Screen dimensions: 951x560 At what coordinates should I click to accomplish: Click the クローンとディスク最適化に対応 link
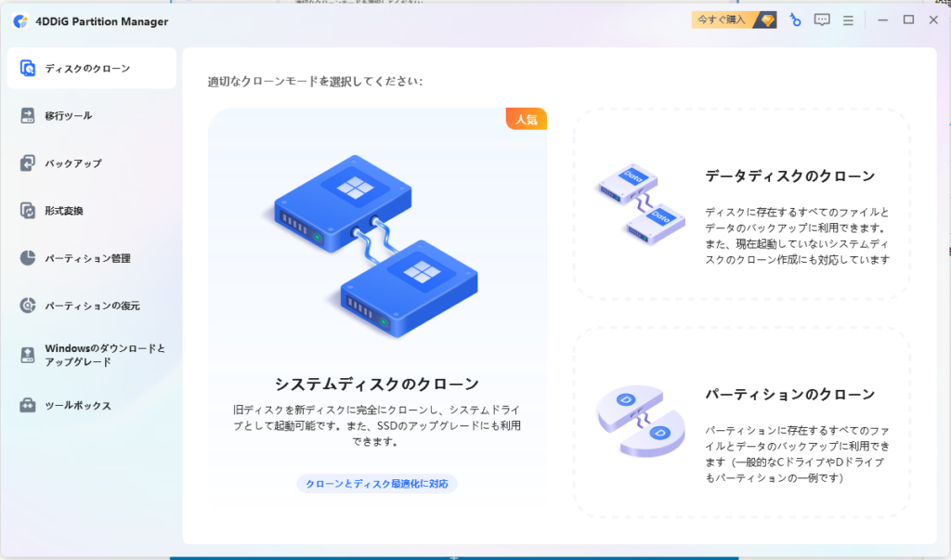click(x=377, y=484)
